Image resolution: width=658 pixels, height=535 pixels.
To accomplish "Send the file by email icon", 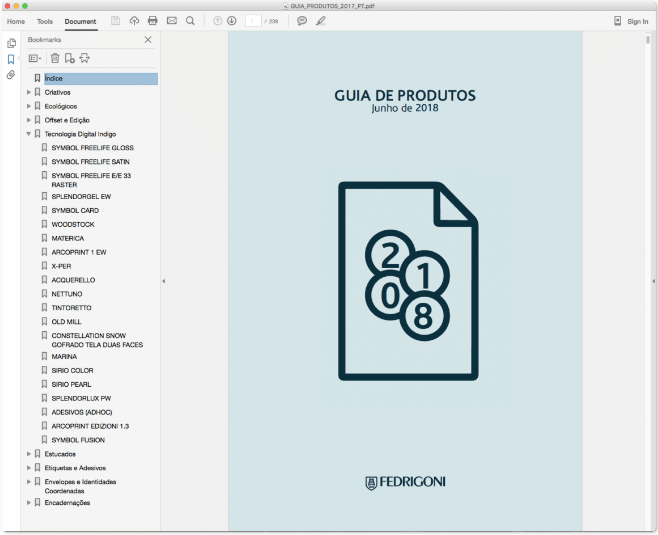I will tap(172, 21).
